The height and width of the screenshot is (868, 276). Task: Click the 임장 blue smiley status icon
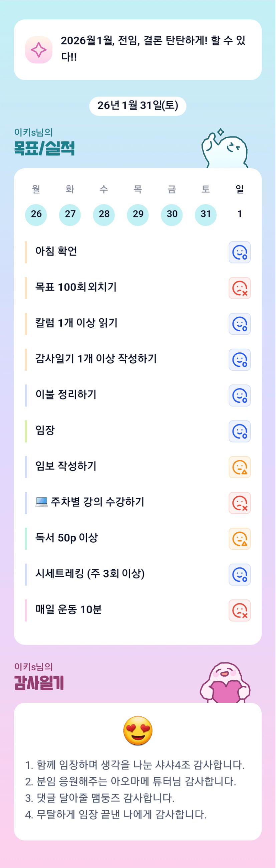tap(239, 431)
